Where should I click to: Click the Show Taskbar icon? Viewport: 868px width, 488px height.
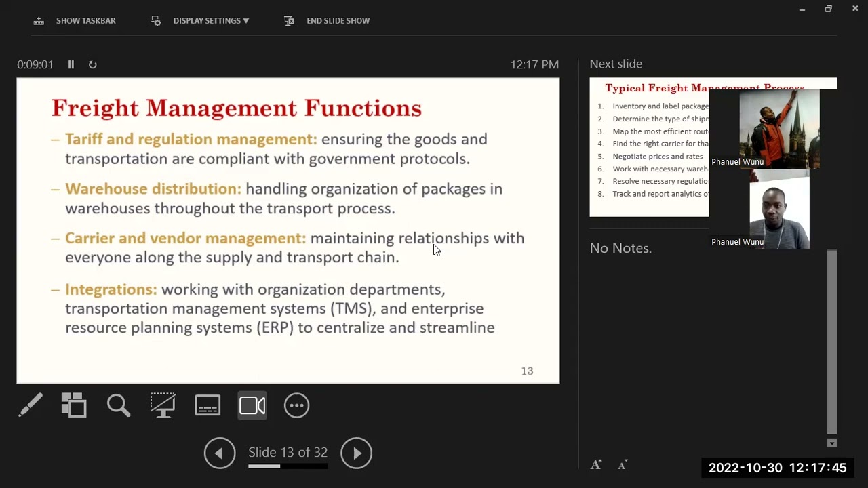tap(39, 20)
